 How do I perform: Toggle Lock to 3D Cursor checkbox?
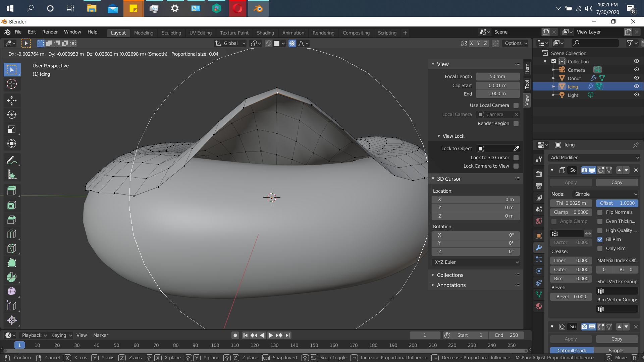click(x=516, y=158)
